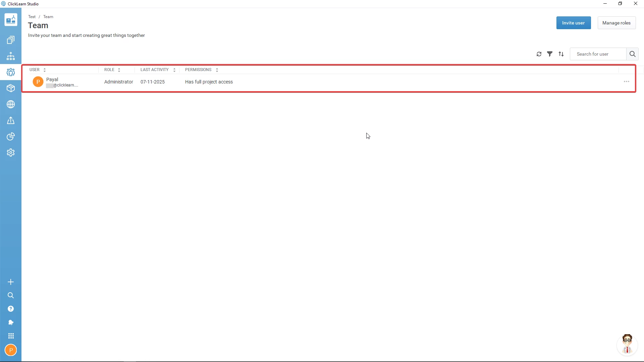
Task: Open the globe icon in sidebar
Action: (11, 104)
